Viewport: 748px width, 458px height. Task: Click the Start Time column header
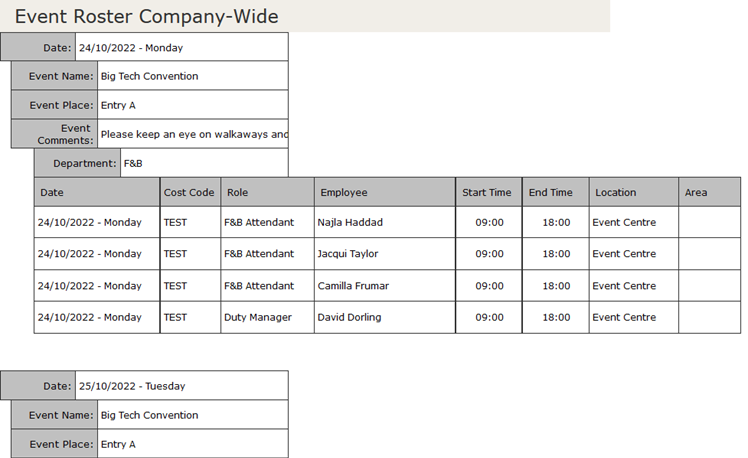click(486, 192)
